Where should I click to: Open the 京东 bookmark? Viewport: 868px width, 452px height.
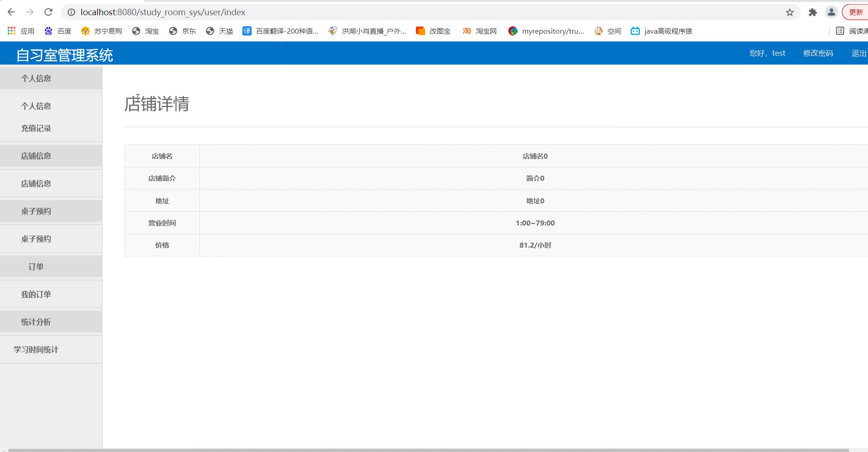[182, 31]
